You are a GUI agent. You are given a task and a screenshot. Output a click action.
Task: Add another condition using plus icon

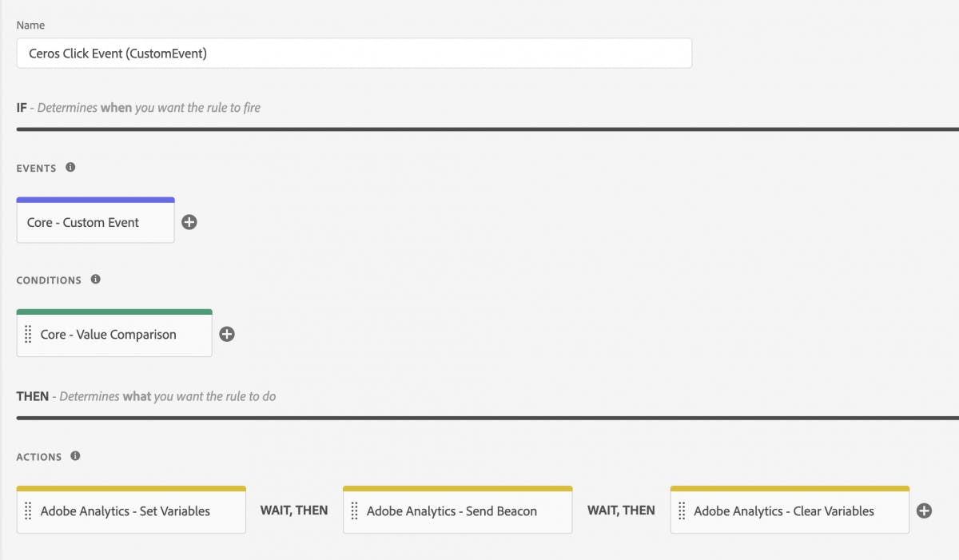pos(227,334)
